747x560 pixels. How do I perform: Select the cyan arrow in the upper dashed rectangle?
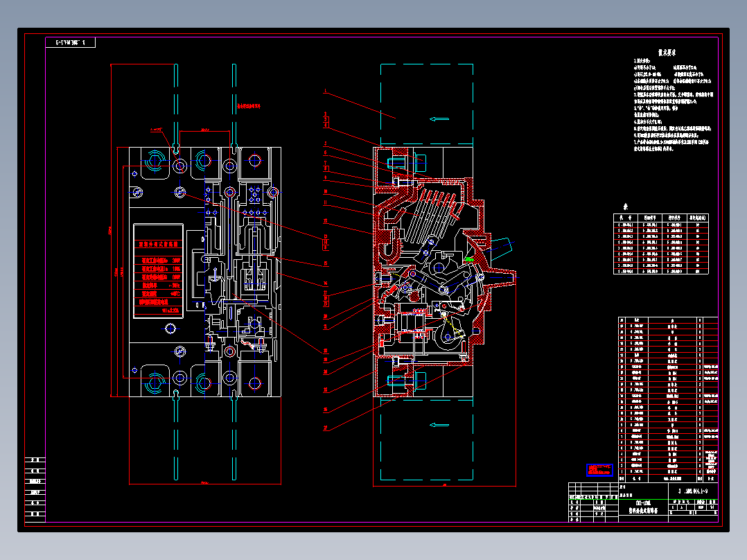pos(439,119)
